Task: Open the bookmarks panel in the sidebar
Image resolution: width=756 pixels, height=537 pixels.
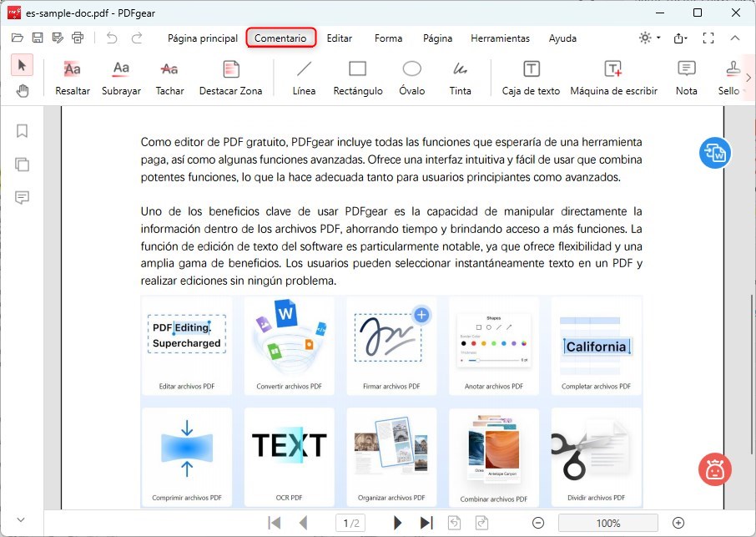Action: [x=22, y=131]
